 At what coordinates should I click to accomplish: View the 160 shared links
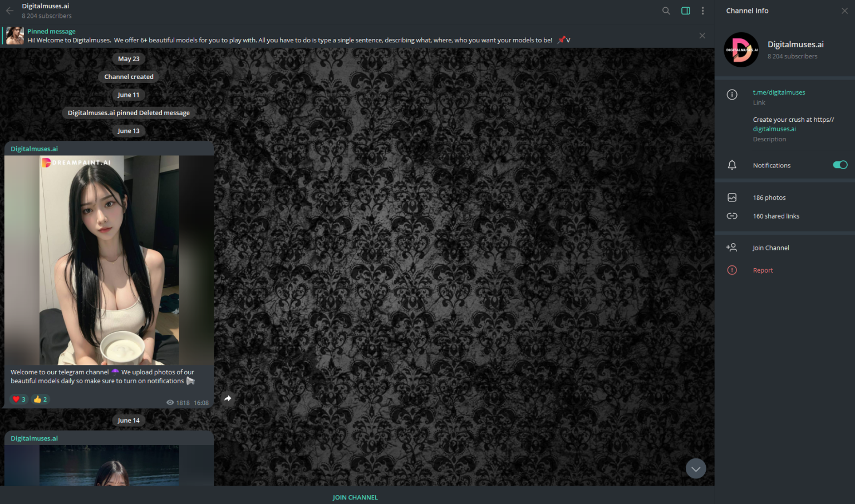(776, 216)
